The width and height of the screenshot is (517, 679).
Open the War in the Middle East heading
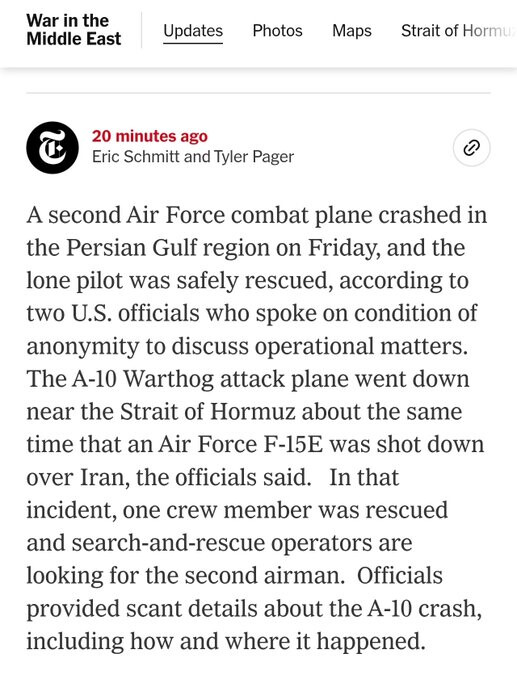click(x=74, y=29)
